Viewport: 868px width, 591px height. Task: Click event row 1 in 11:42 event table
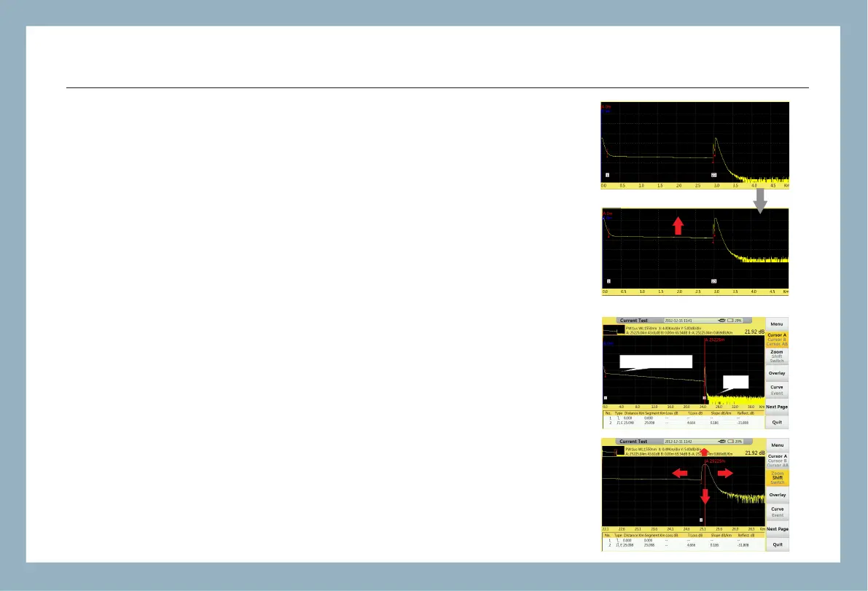pyautogui.click(x=684, y=541)
